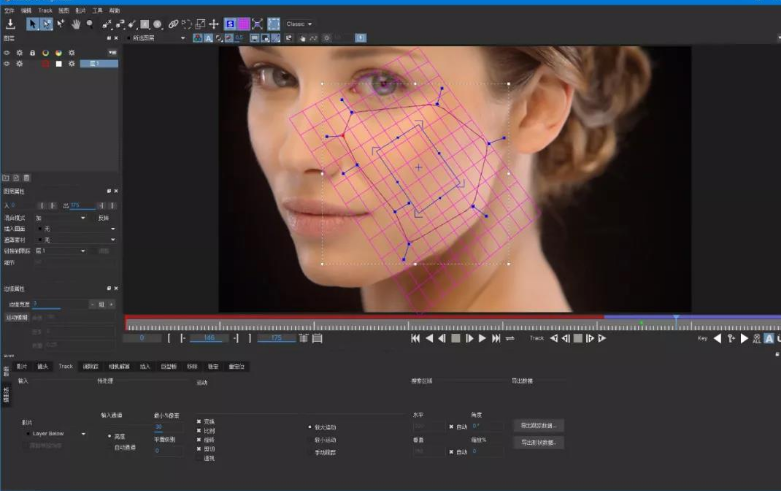Toggle the 透视 perspective checkbox
Viewport: 781px width, 491px height.
click(x=205, y=458)
